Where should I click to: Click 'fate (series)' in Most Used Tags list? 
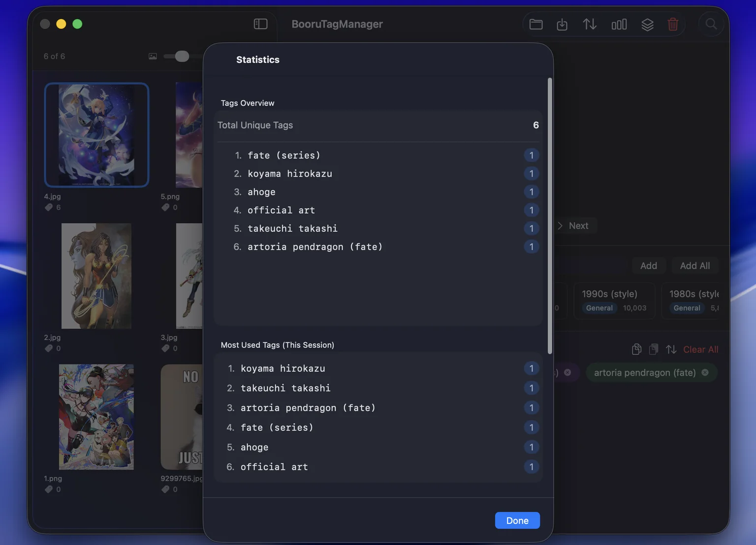(x=277, y=427)
